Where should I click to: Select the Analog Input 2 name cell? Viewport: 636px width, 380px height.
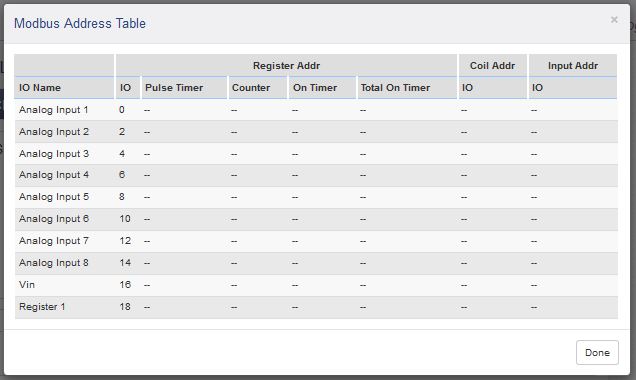pos(54,132)
